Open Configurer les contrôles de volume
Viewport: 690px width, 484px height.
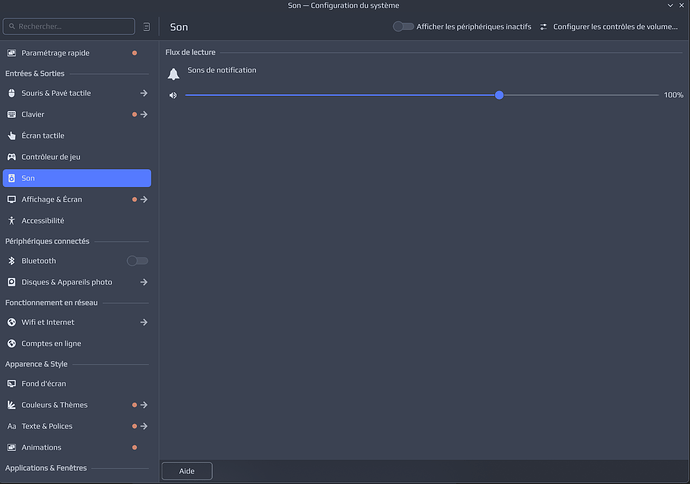609,27
